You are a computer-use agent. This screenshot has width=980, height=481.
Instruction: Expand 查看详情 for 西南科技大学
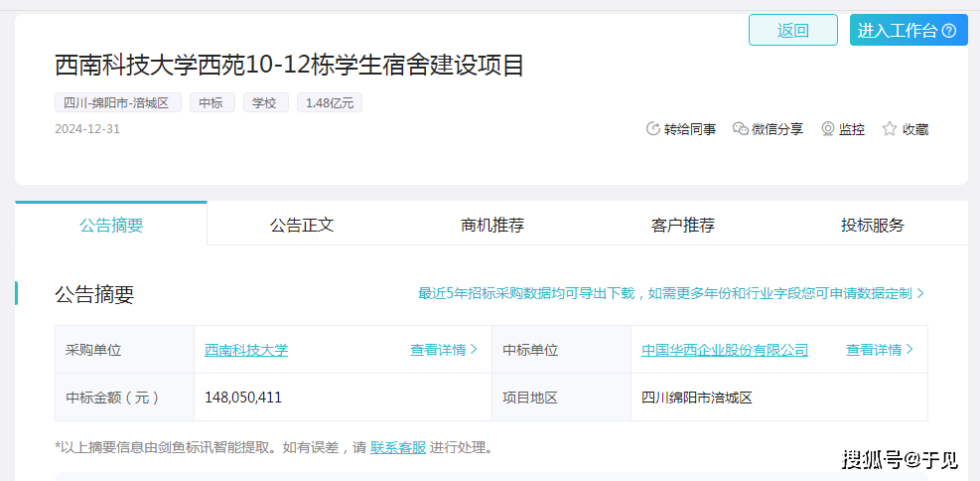click(444, 350)
